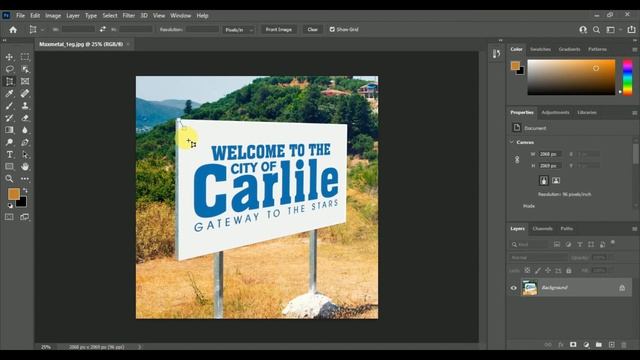The width and height of the screenshot is (640, 360).
Task: Select the Gradient tool
Action: pyautogui.click(x=9, y=130)
